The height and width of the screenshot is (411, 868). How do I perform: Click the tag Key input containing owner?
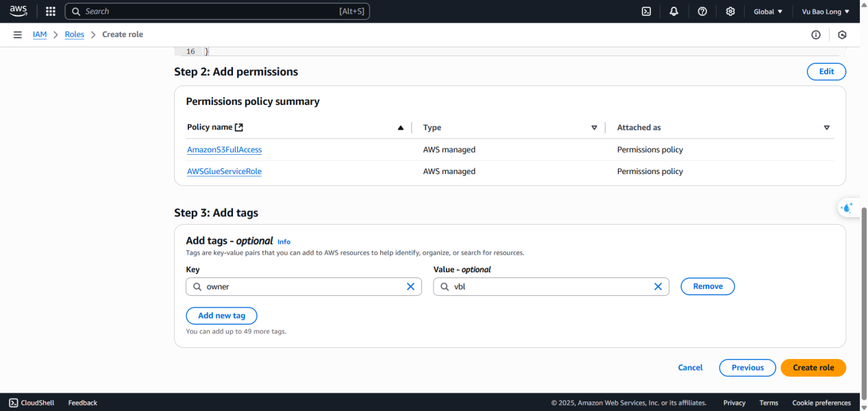point(303,286)
